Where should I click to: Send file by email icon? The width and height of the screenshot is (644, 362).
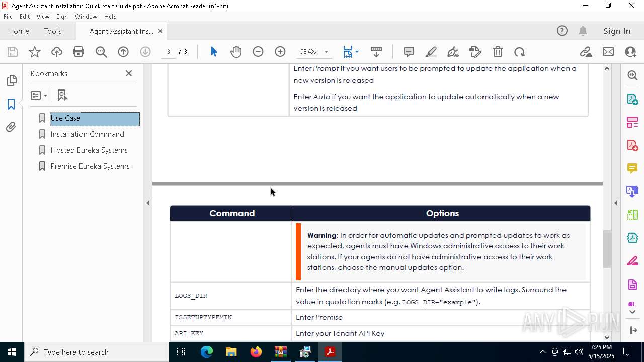(x=608, y=52)
